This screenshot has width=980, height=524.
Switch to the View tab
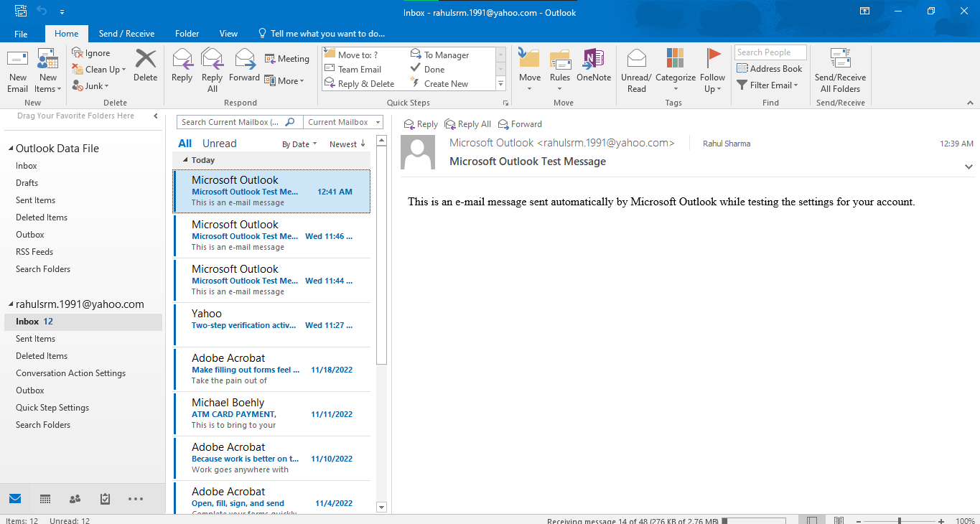point(228,34)
